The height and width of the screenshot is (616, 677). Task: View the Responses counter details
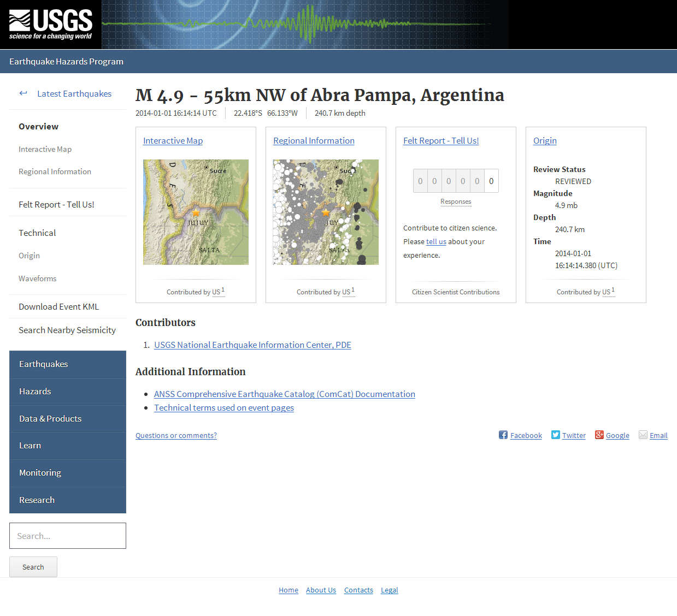point(456,202)
